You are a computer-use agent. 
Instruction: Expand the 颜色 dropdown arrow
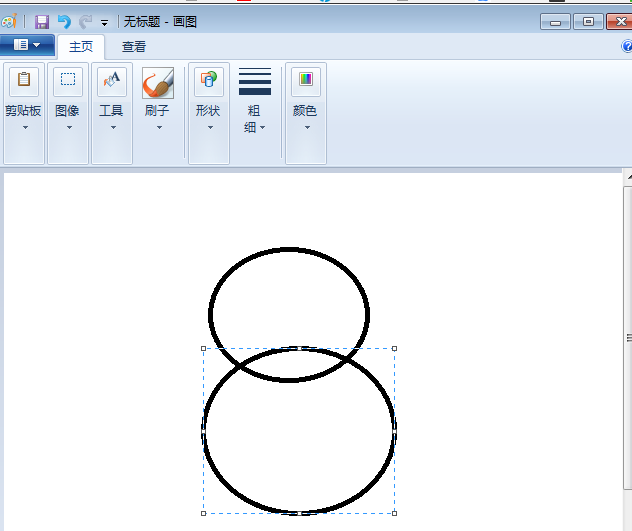click(307, 127)
